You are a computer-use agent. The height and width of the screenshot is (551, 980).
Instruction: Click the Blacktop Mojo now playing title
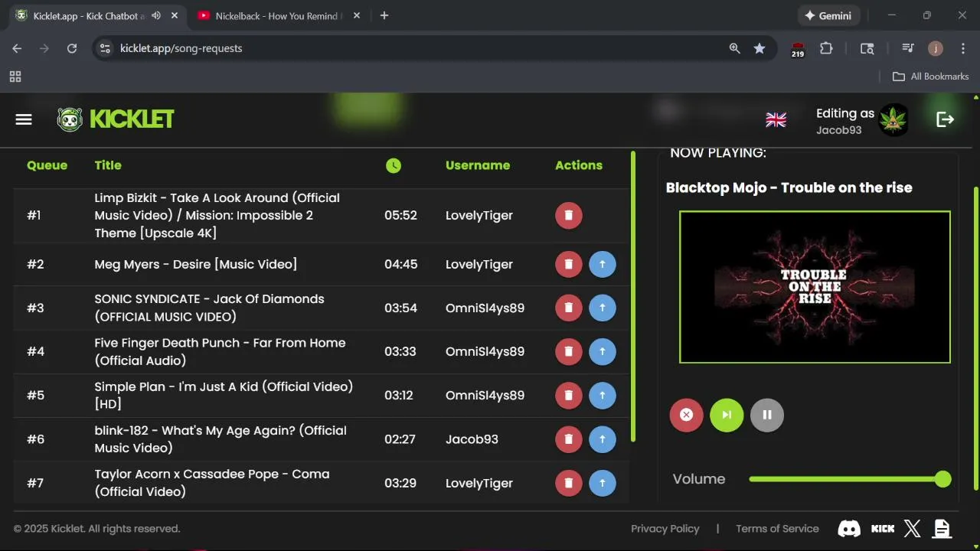coord(789,188)
